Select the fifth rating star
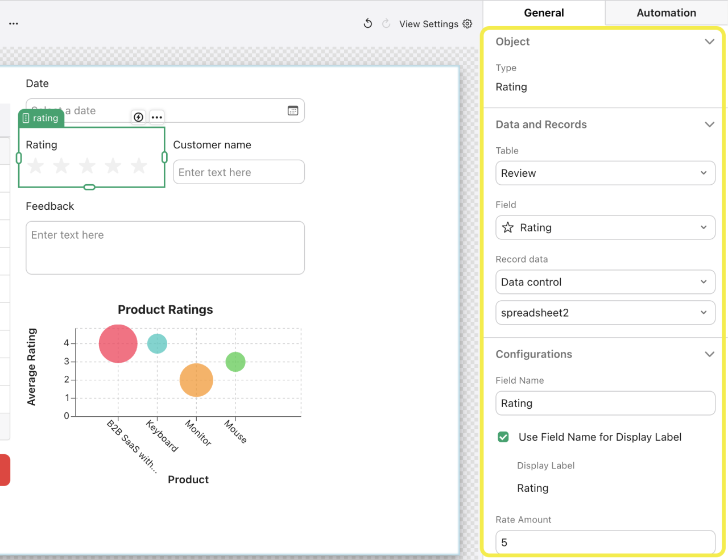This screenshot has width=728, height=560. 139,166
